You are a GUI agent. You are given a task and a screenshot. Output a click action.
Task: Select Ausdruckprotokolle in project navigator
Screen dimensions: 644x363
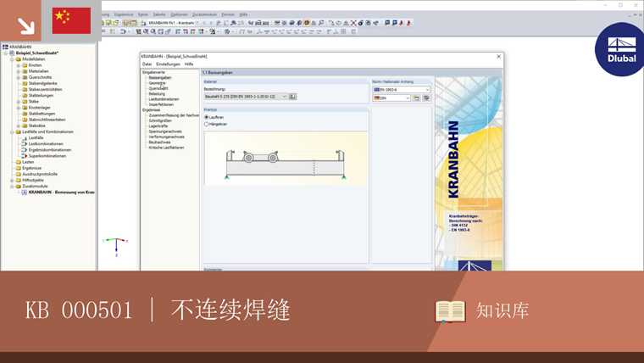40,174
